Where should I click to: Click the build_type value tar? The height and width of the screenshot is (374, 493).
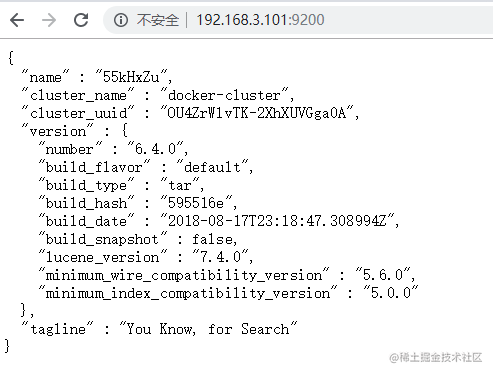(180, 185)
